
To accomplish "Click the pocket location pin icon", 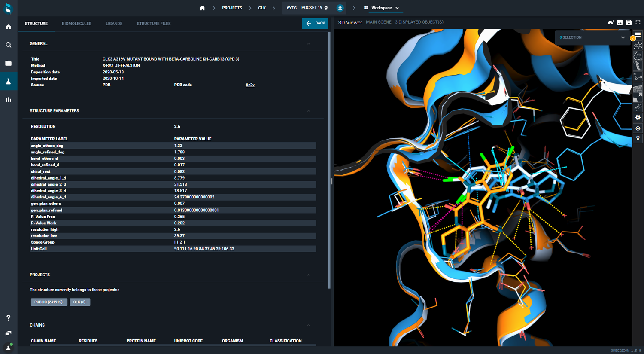I will 326,8.
